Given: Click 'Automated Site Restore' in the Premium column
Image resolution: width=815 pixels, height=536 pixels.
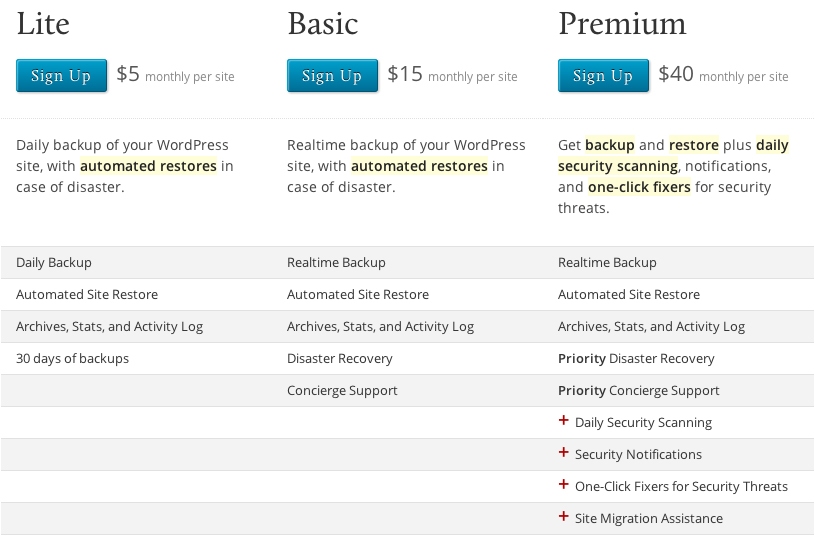Looking at the screenshot, I should pos(629,295).
